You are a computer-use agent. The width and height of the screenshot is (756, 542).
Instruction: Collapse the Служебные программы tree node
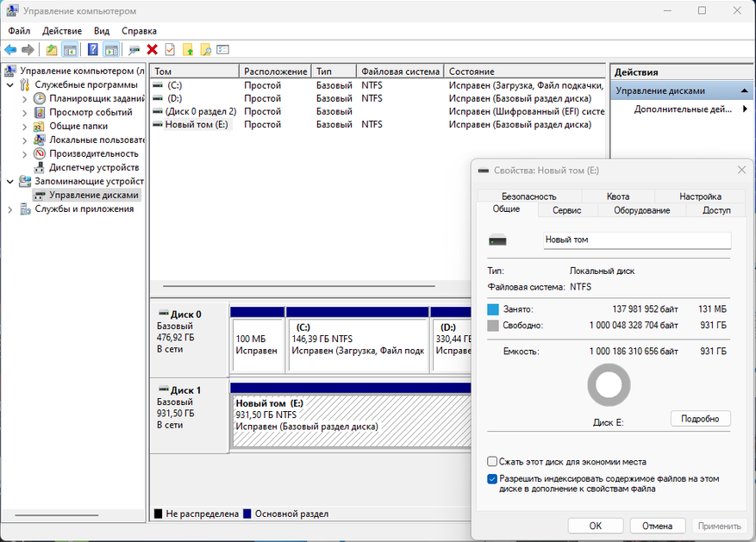coord(9,84)
